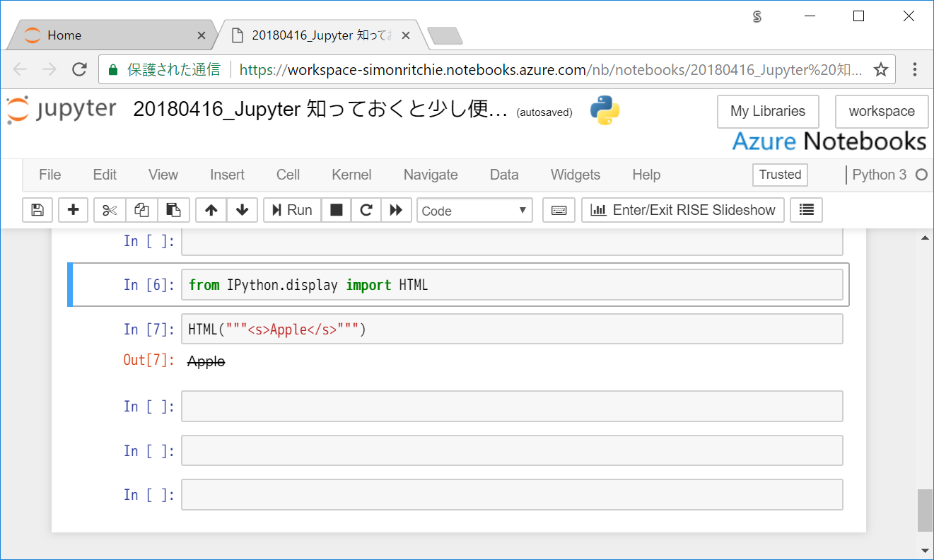Restart the kernel with the refresh icon
Viewport: 934px width, 560px height.
point(366,209)
